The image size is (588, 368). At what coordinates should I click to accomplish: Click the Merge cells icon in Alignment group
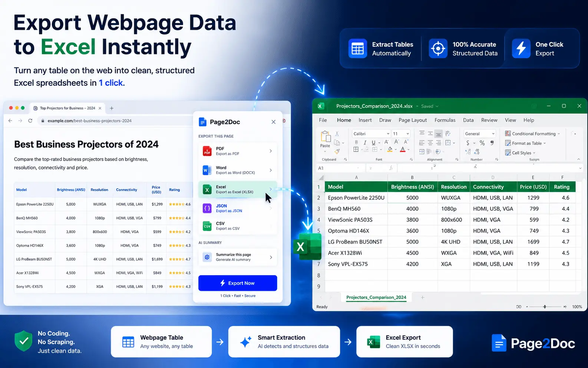click(x=448, y=142)
